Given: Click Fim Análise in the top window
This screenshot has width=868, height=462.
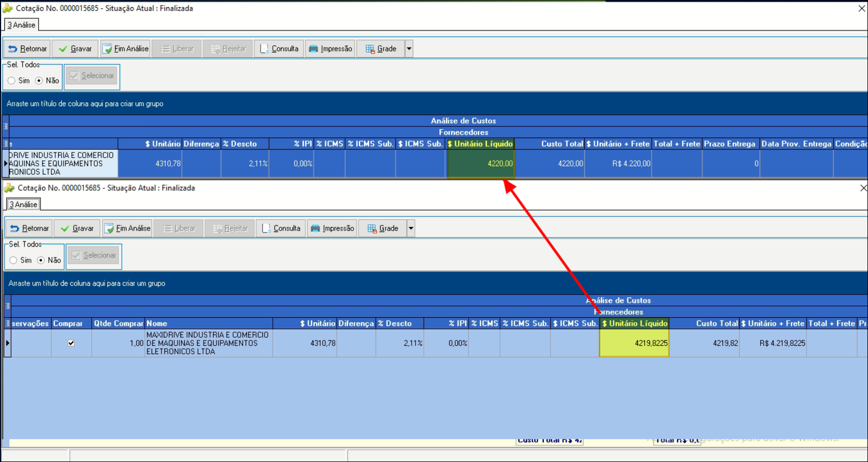Looking at the screenshot, I should 125,49.
